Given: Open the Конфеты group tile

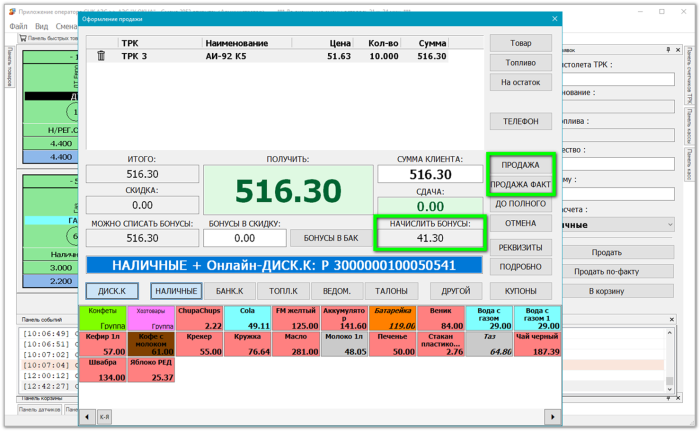Looking at the screenshot, I should tap(103, 318).
